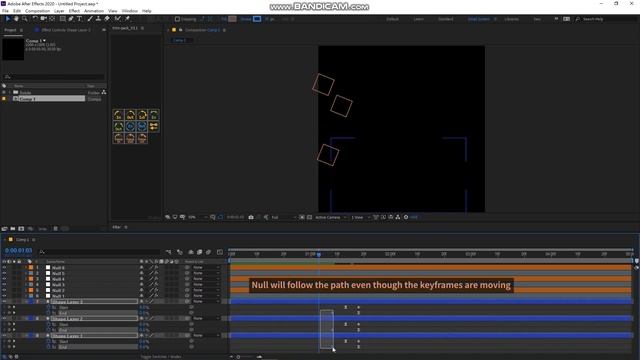This screenshot has width=640, height=360.
Task: Open the Composition menu
Action: (x=37, y=11)
